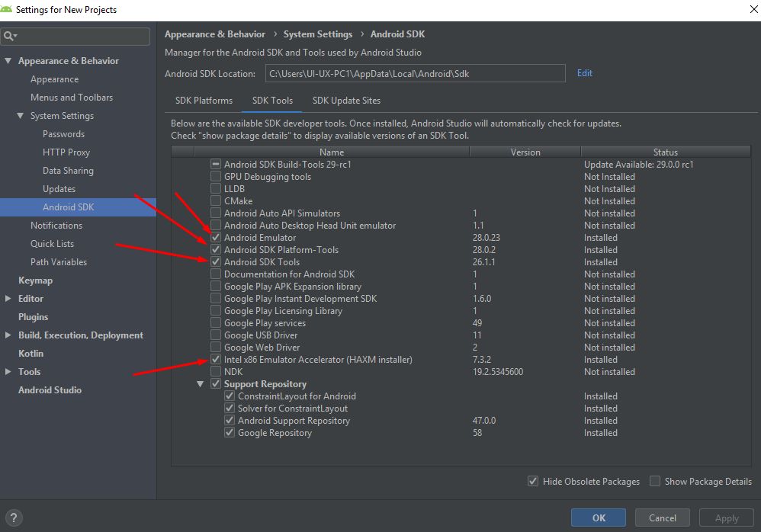Collapse the Appearance & Behavior tree arrow
Screen dimensions: 761x532
[x=8, y=61]
